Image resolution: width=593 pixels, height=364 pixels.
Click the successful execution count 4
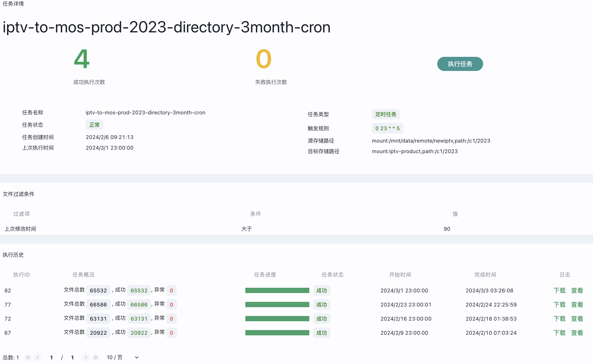(x=82, y=59)
